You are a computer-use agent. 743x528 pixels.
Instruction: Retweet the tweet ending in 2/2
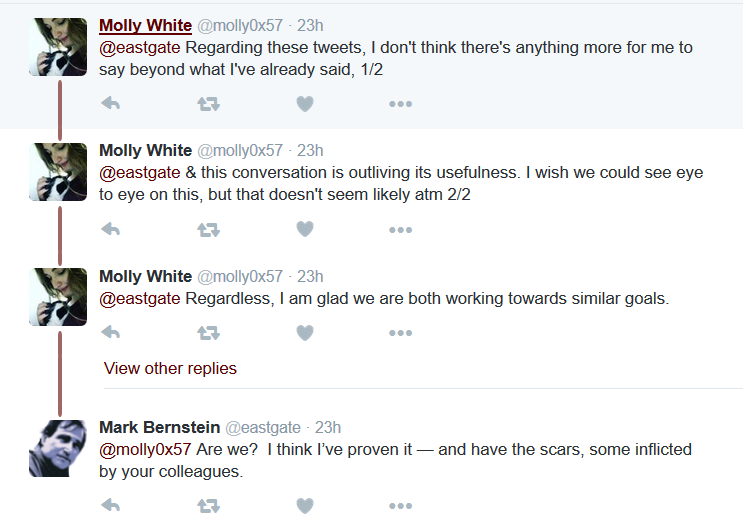pos(208,230)
